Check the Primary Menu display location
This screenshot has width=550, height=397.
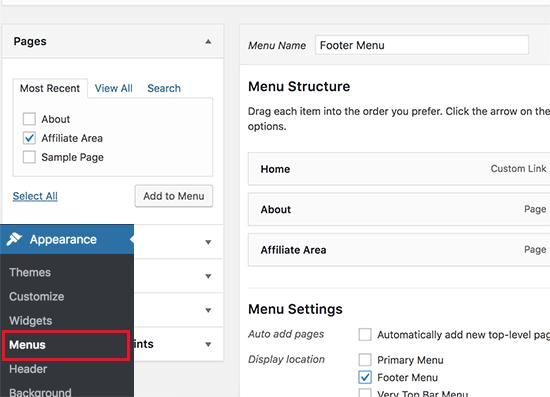click(365, 359)
